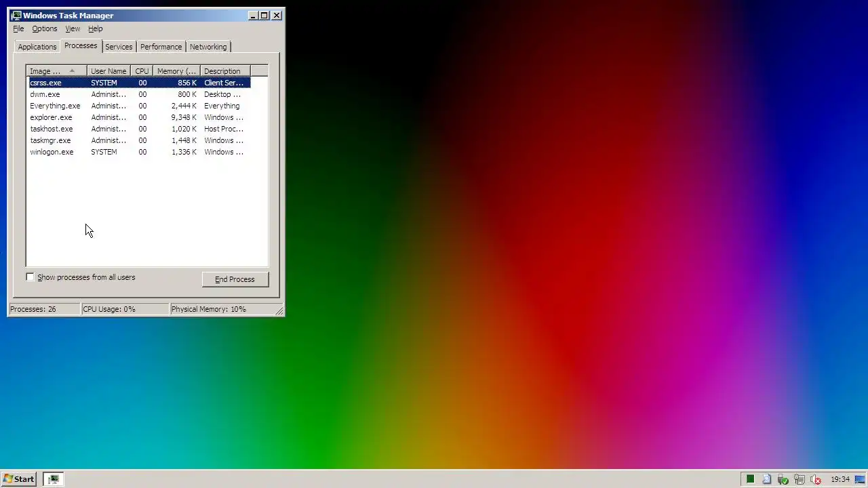Sort by the User Name column header
Screen dimensions: 868x488
coord(108,71)
